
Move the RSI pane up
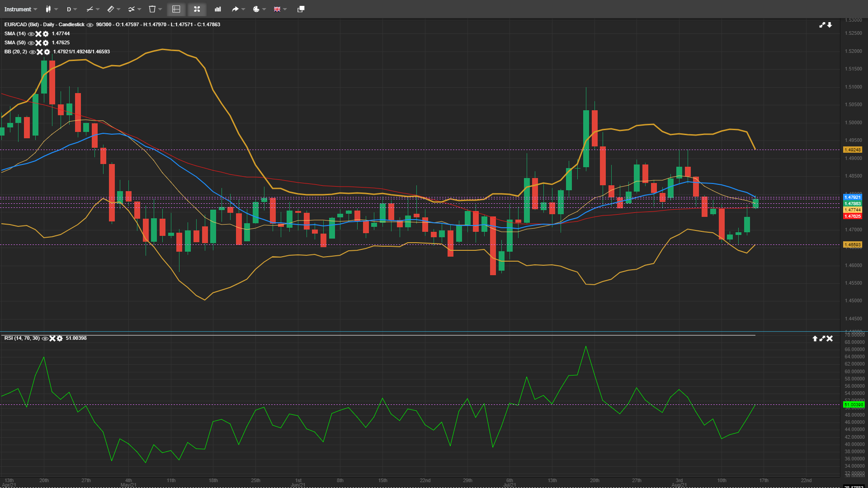click(815, 338)
